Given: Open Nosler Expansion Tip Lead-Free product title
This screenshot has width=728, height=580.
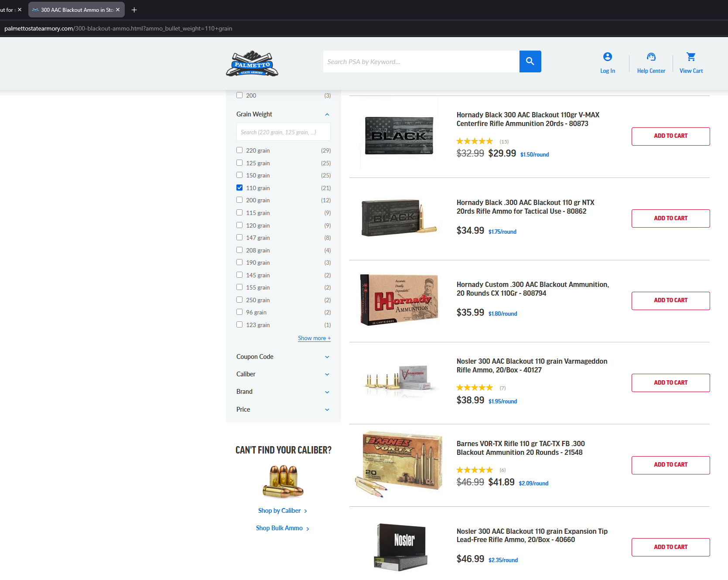Looking at the screenshot, I should [x=532, y=535].
